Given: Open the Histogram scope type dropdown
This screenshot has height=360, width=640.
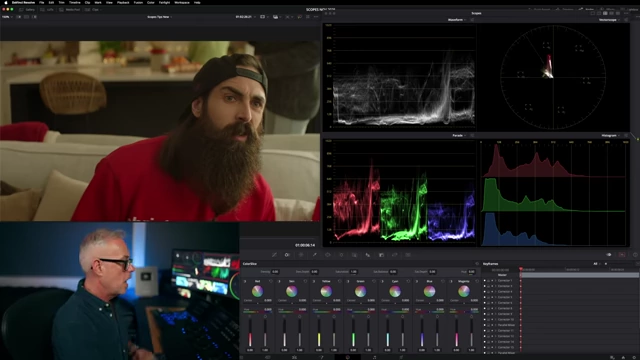Looking at the screenshot, I should [x=610, y=135].
